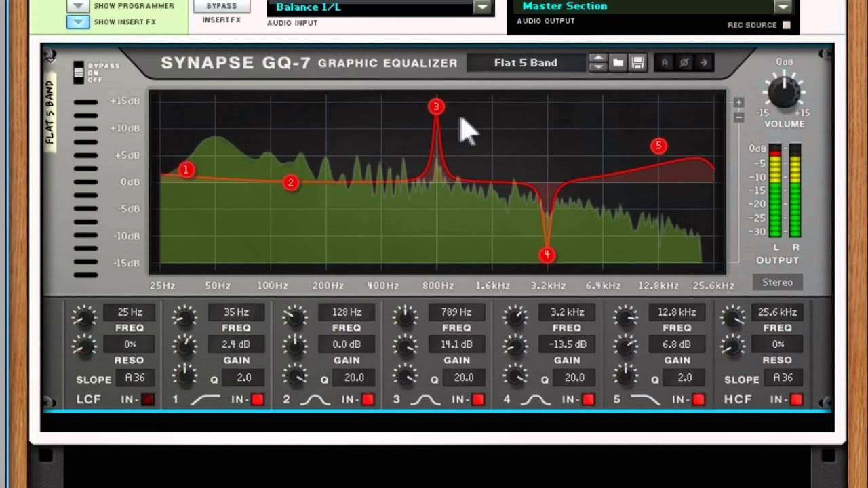Click the 12.8 kHz frequency field
The height and width of the screenshot is (488, 868).
click(x=677, y=312)
